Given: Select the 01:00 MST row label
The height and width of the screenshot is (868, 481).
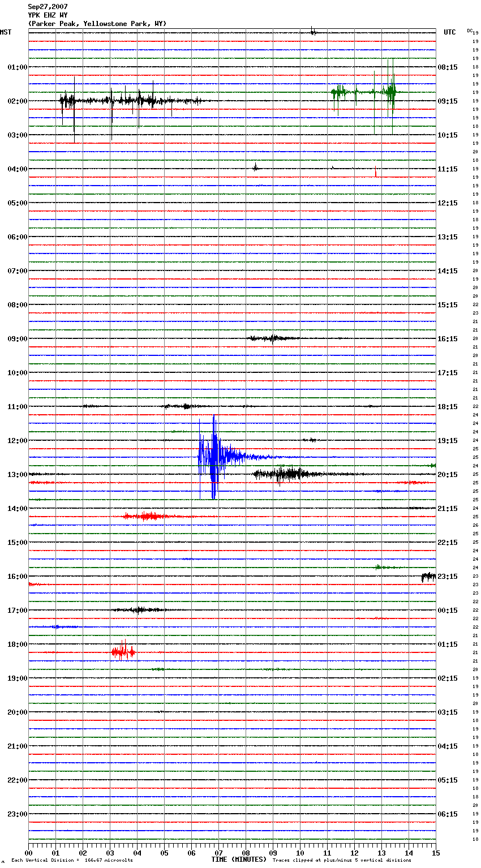Looking at the screenshot, I should tap(17, 67).
